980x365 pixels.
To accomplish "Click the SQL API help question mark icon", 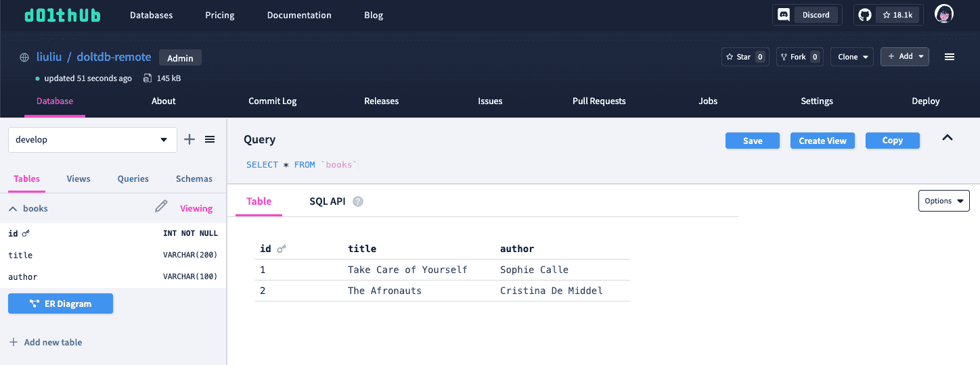I will tap(358, 201).
